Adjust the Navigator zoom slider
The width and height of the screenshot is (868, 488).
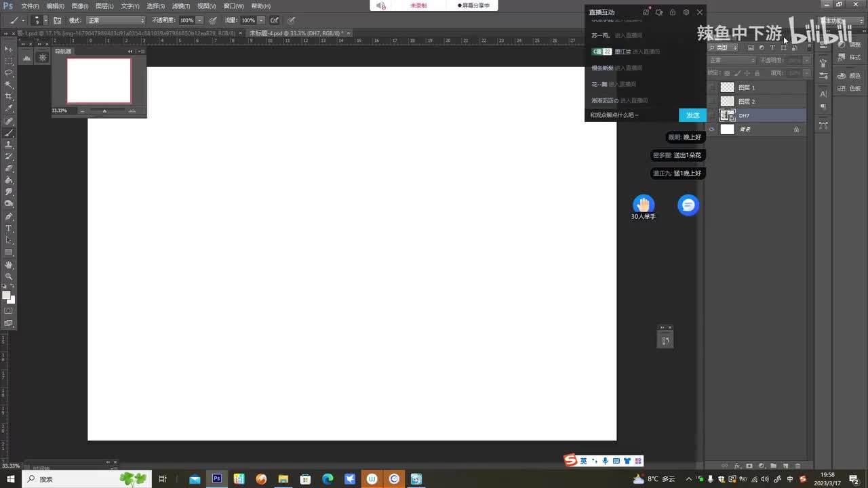(104, 110)
